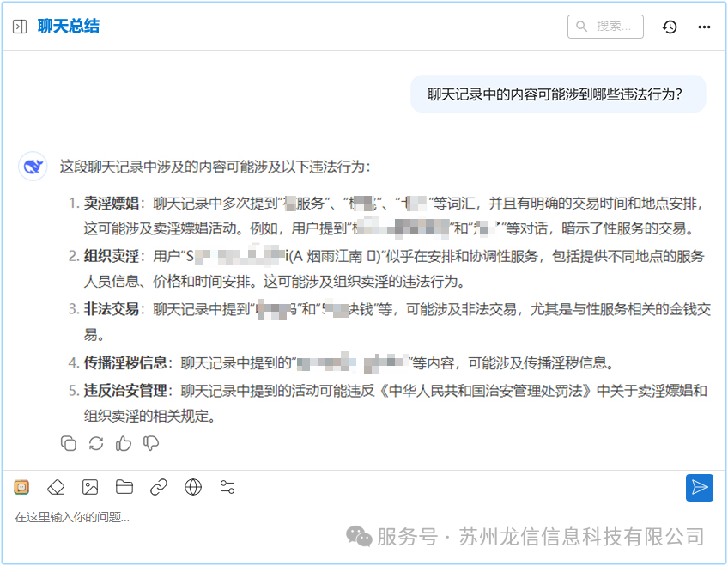Click the yellow chat bubble icon
Image resolution: width=728 pixels, height=566 pixels.
click(21, 487)
